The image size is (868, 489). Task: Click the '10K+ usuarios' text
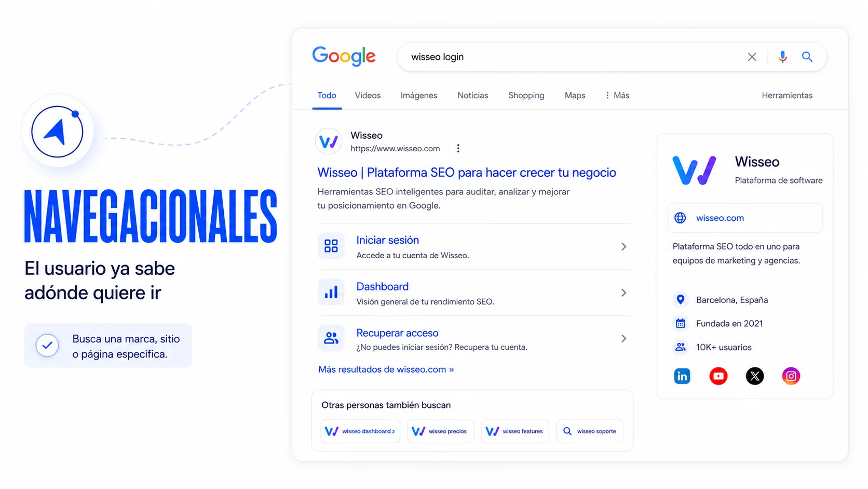(x=724, y=347)
